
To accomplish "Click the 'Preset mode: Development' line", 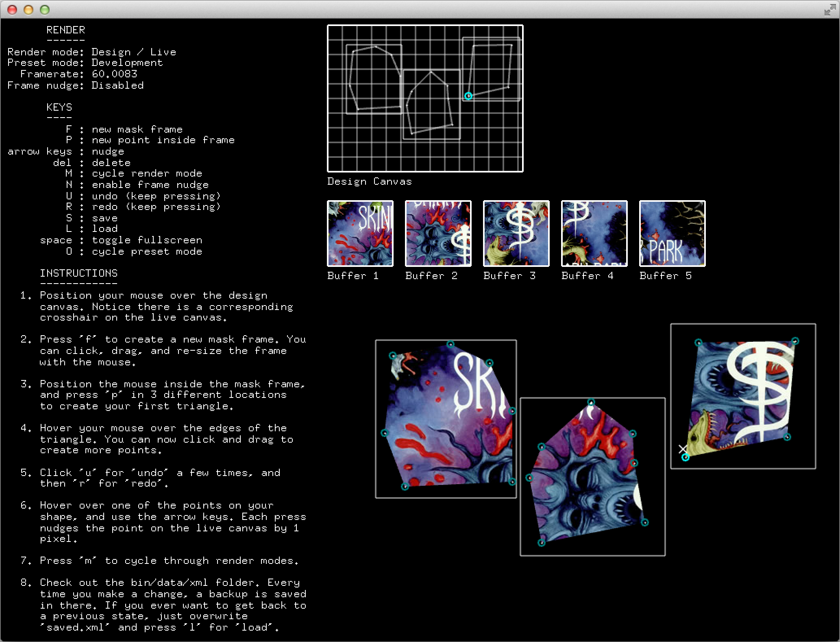I will (85, 63).
